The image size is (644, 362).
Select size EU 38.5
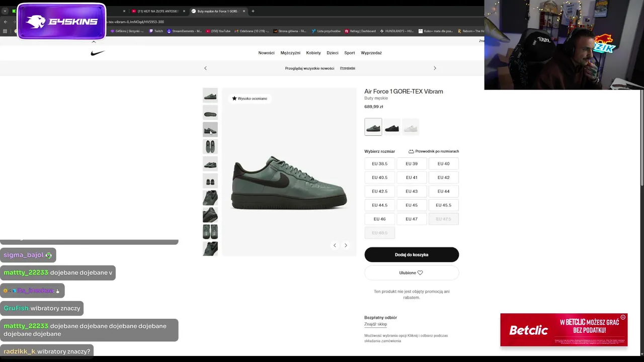pos(379,164)
